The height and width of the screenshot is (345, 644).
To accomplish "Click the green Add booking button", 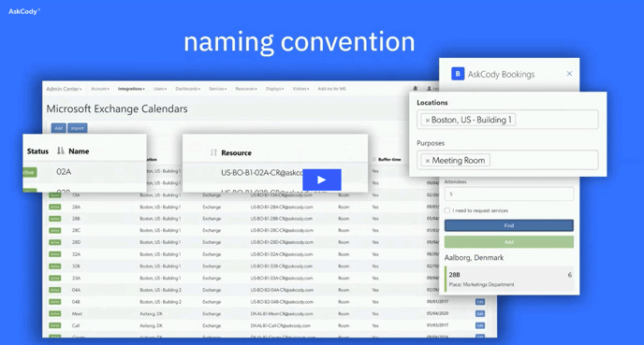I will (x=509, y=242).
